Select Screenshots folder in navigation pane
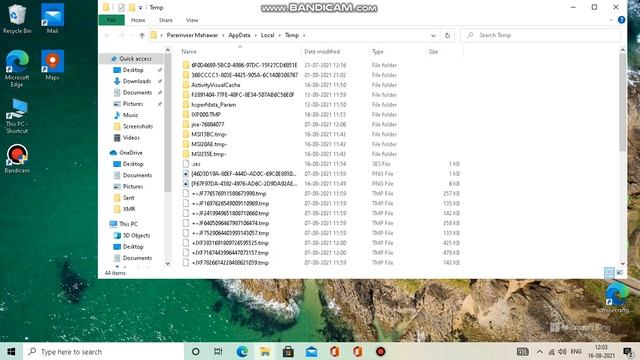 (138, 127)
